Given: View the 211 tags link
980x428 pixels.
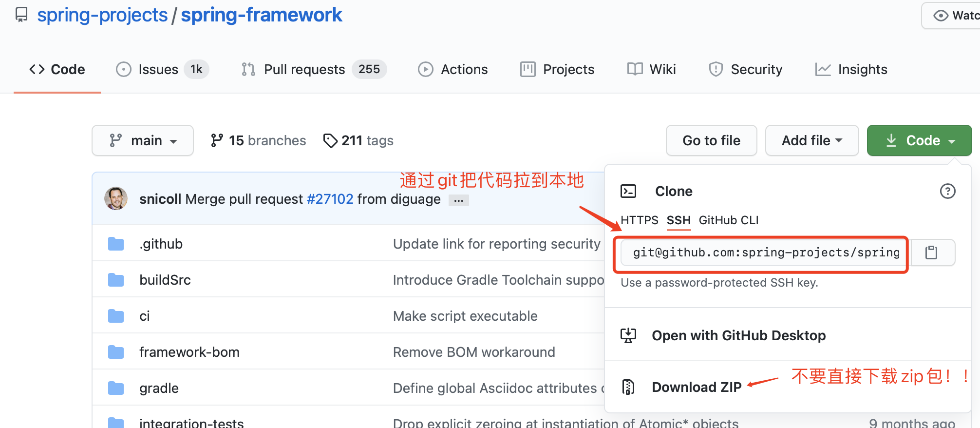Looking at the screenshot, I should tap(358, 140).
